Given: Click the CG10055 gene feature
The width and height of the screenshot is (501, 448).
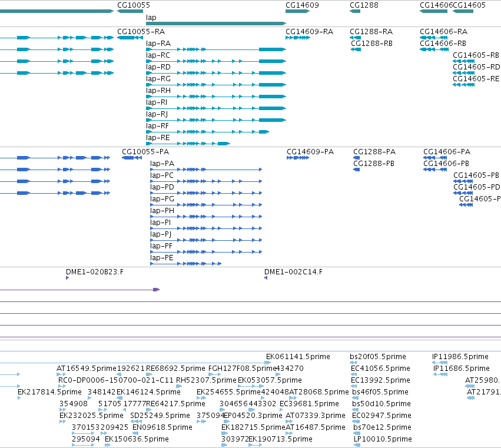Looking at the screenshot, I should (130, 11).
